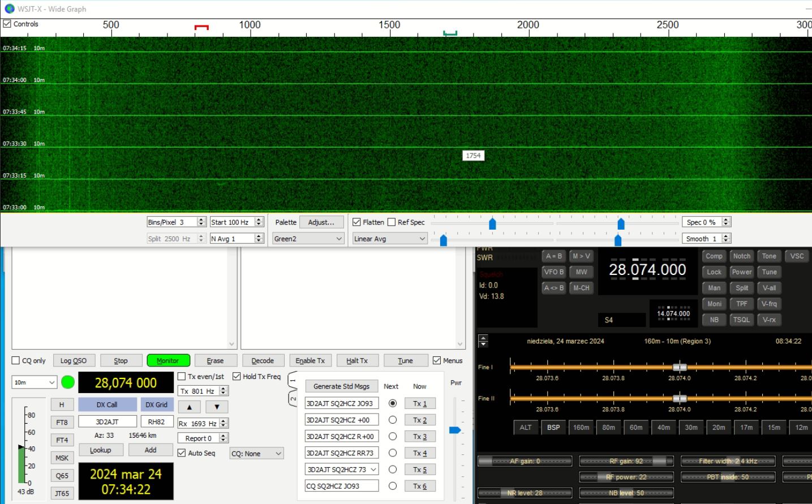812x504 pixels.
Task: Enable the Ref Spec checkbox
Action: (x=392, y=222)
